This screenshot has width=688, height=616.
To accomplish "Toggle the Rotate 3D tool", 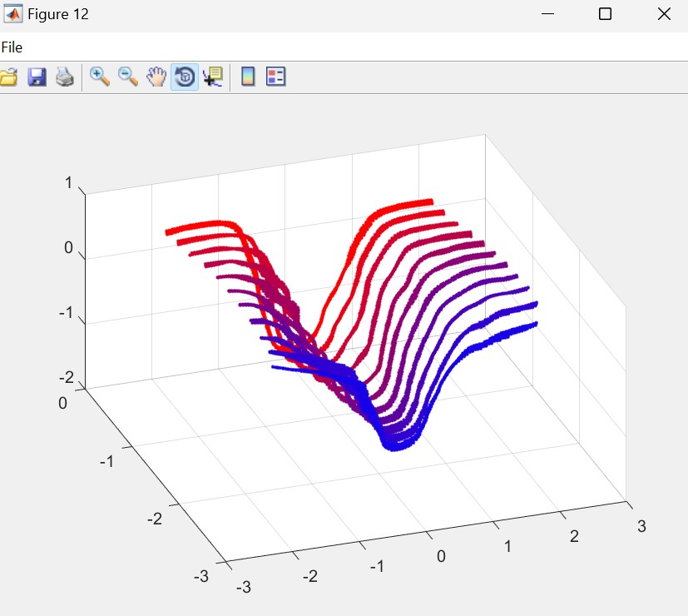I will [x=185, y=77].
